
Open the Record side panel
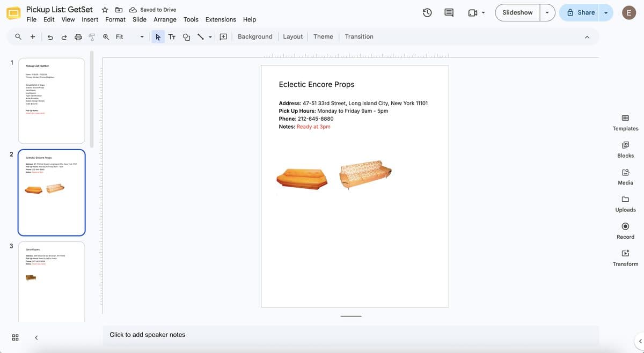pyautogui.click(x=625, y=231)
